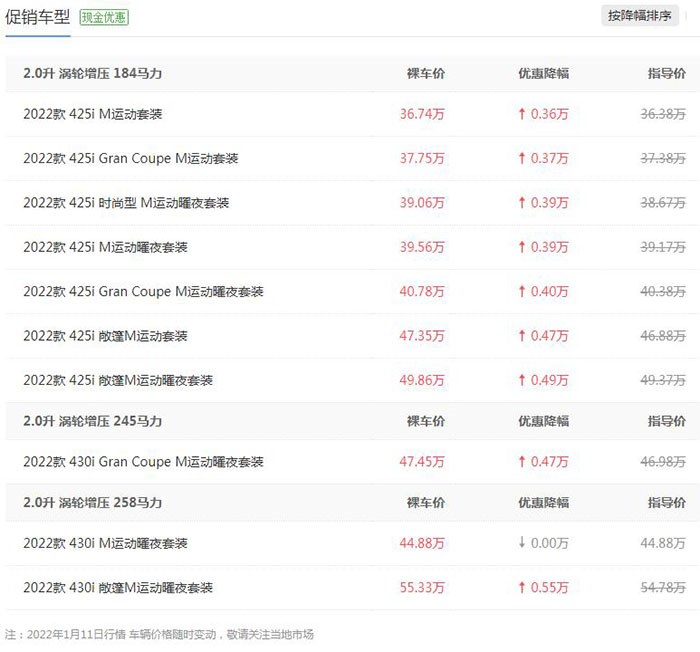700x652 pixels.
Task: Open 2022款 425i 敞篷M运动曜夜套装 model
Action: click(x=118, y=380)
